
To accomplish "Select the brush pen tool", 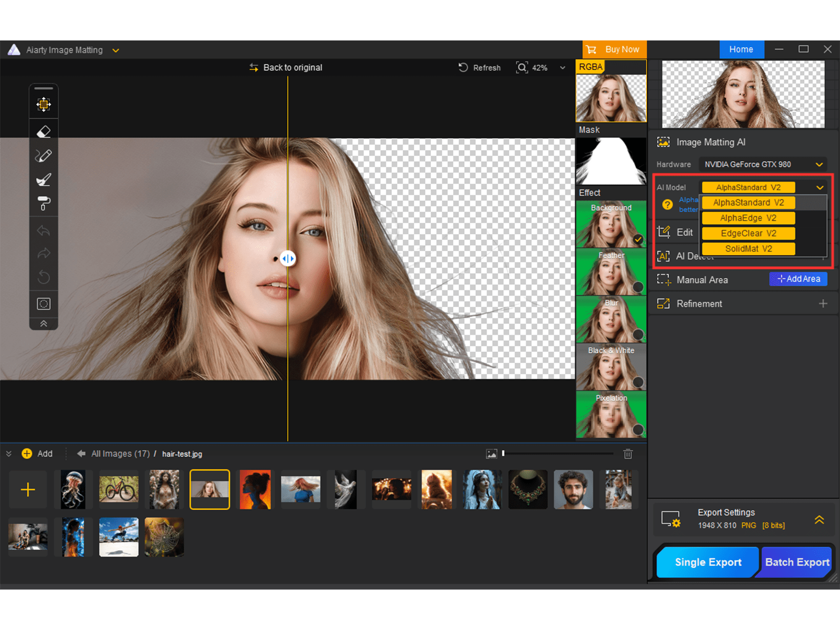I will point(44,156).
